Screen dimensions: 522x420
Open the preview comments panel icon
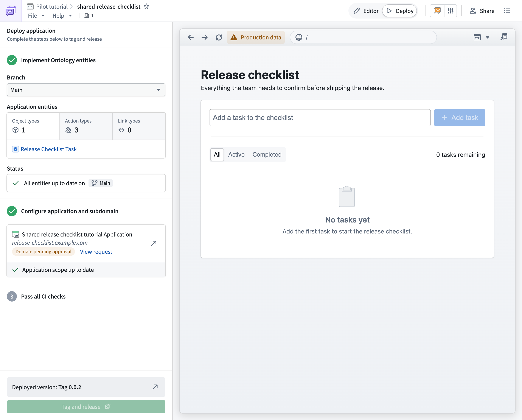[504, 37]
